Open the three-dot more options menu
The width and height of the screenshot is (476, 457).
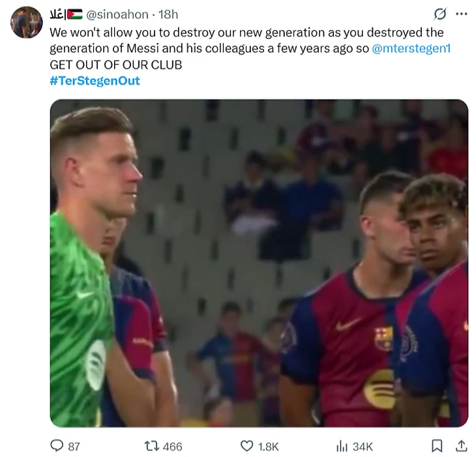461,14
